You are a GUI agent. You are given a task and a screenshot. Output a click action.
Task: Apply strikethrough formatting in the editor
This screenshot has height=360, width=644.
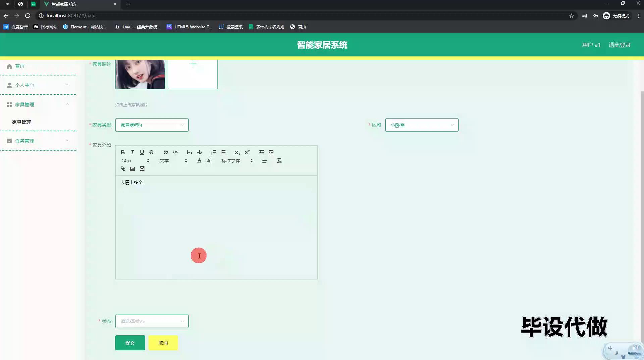click(x=151, y=152)
